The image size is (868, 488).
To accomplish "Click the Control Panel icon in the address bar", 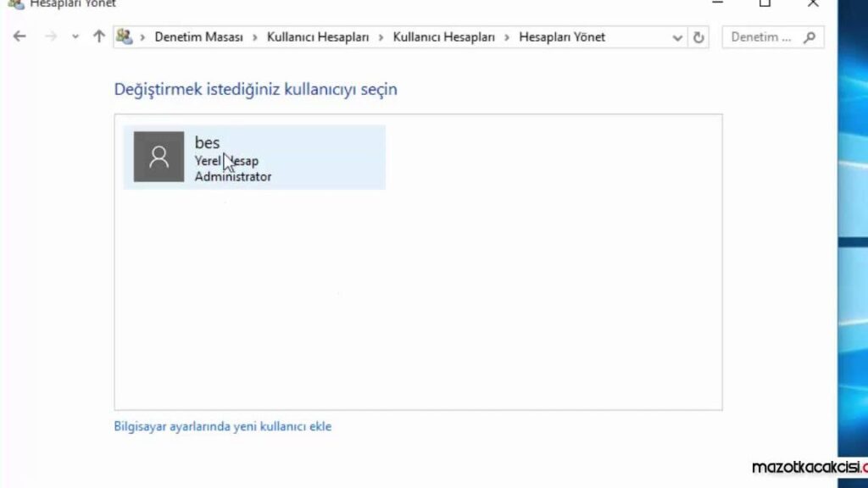I will (125, 36).
